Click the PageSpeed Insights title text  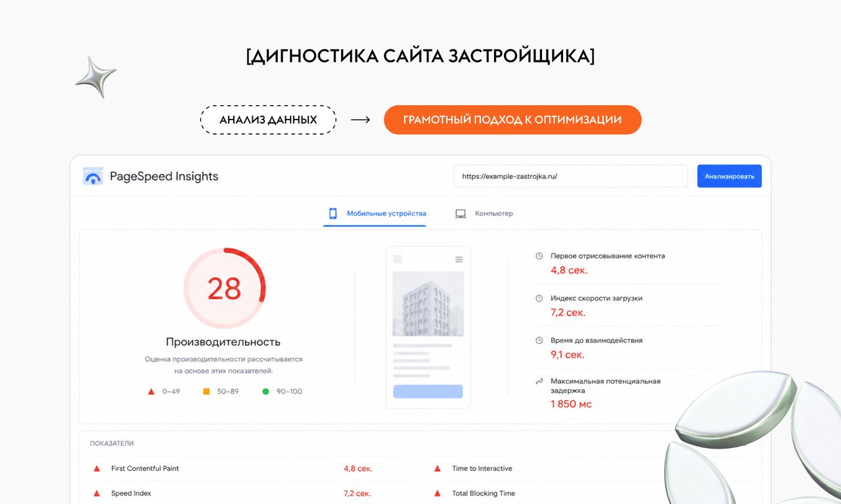coord(164,176)
